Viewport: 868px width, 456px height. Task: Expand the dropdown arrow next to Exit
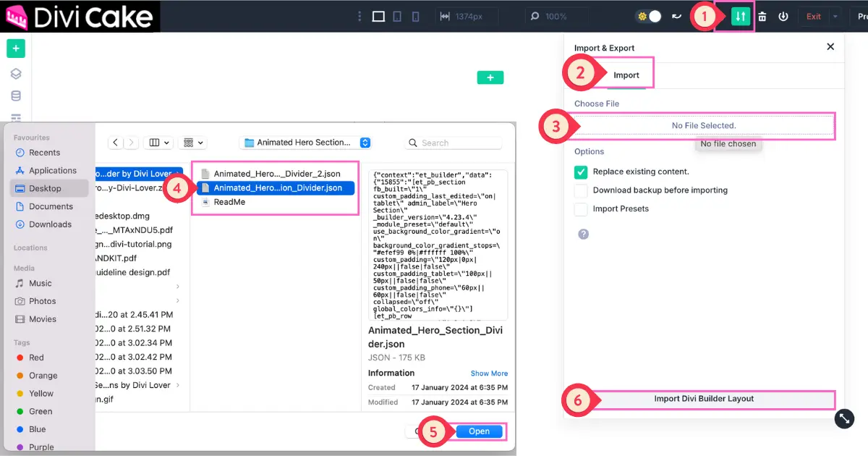pyautogui.click(x=835, y=17)
